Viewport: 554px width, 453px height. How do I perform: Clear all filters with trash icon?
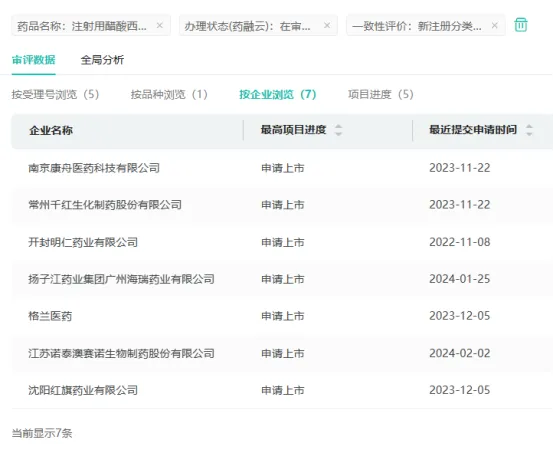(521, 25)
